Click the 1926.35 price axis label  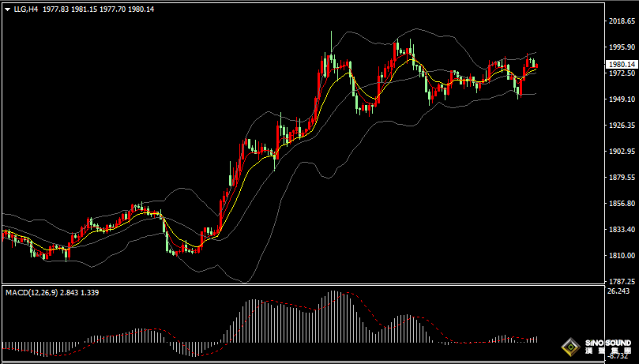point(619,126)
